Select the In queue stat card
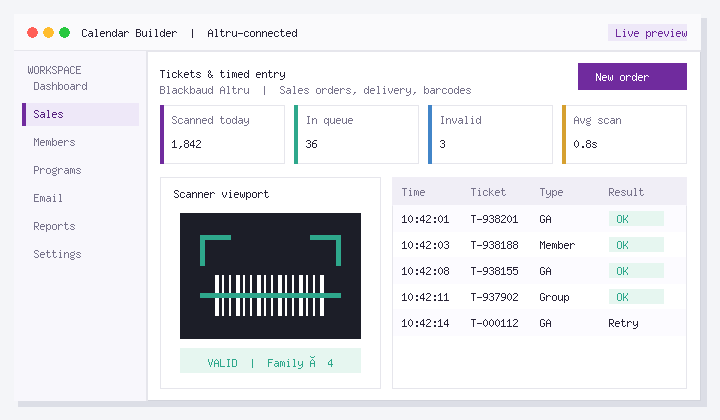Image resolution: width=720 pixels, height=420 pixels. [x=356, y=134]
